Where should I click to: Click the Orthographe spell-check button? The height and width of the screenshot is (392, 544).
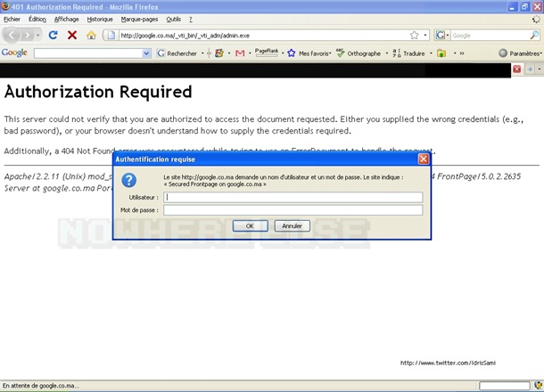[359, 53]
